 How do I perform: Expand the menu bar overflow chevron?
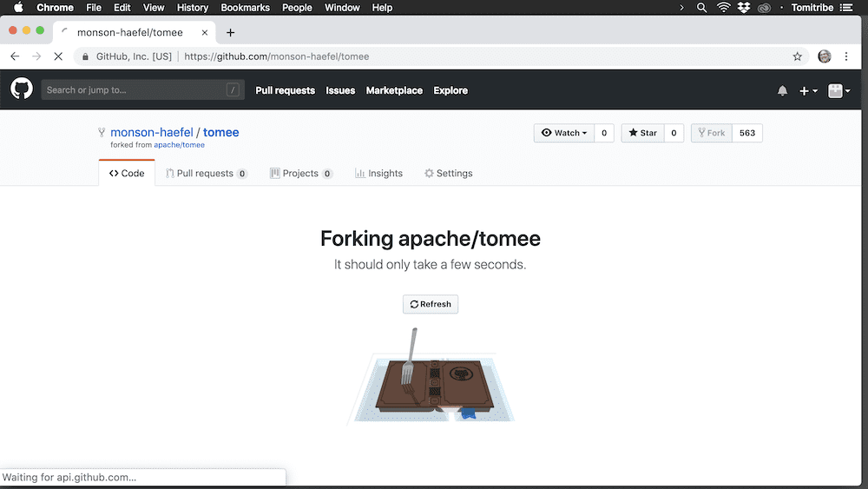pos(681,8)
